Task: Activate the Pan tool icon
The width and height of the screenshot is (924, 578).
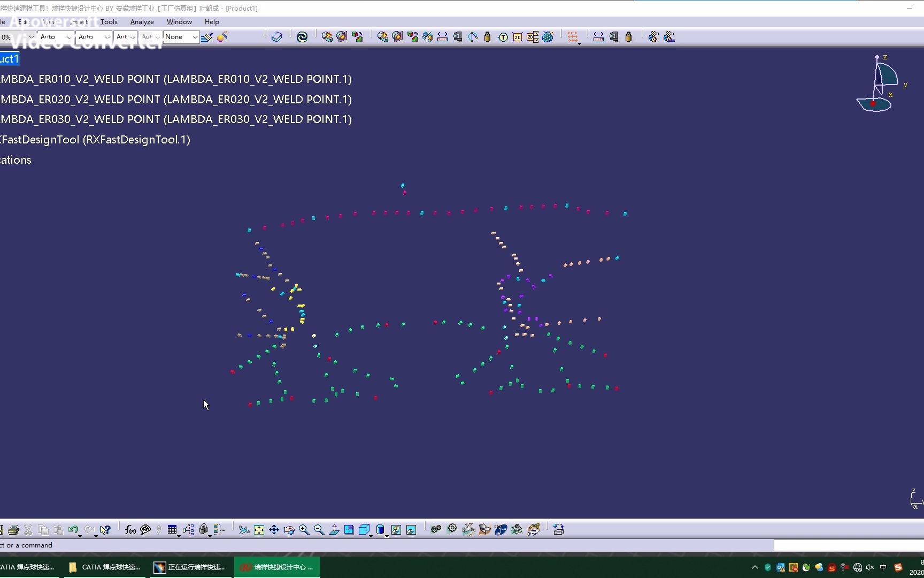Action: click(x=274, y=529)
